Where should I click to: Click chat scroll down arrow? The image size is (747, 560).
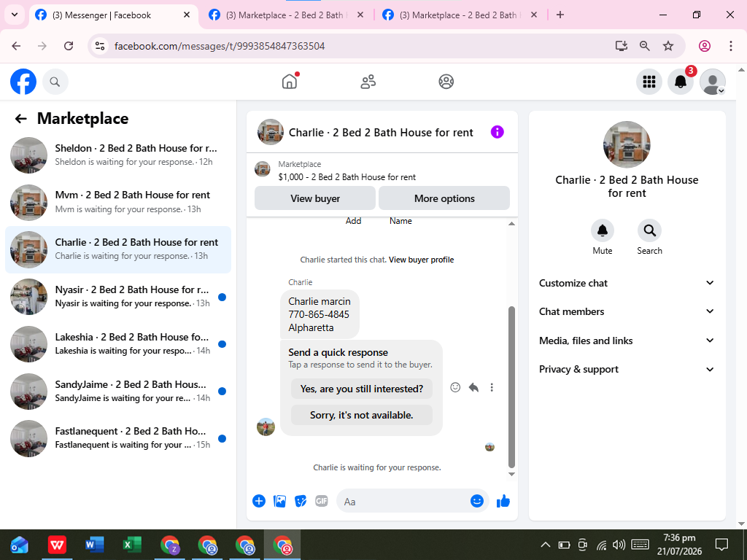(x=511, y=474)
